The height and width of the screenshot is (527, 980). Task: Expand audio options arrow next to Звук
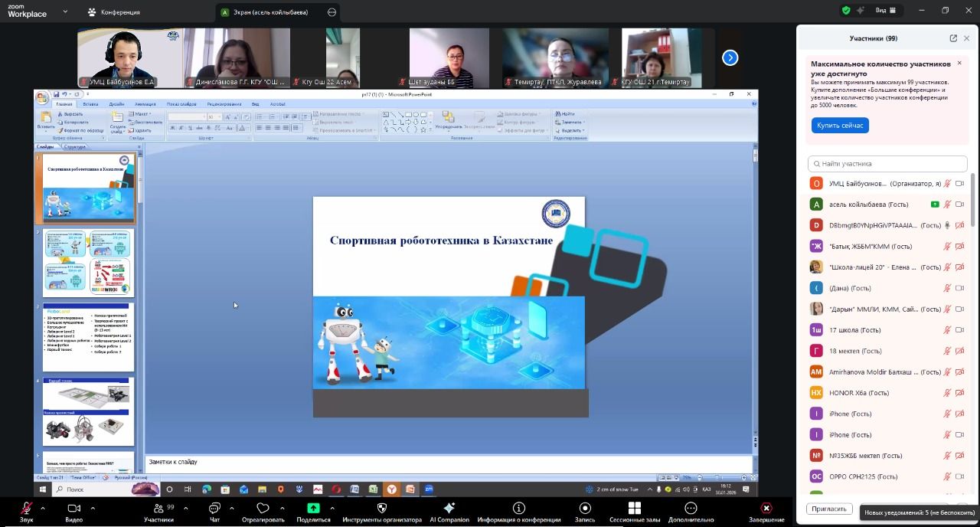click(43, 508)
